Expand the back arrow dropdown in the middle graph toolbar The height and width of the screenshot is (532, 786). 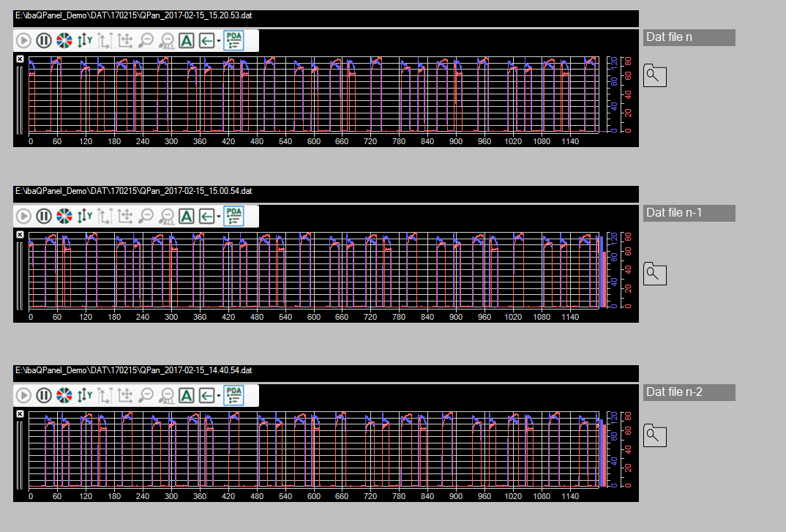tap(218, 217)
